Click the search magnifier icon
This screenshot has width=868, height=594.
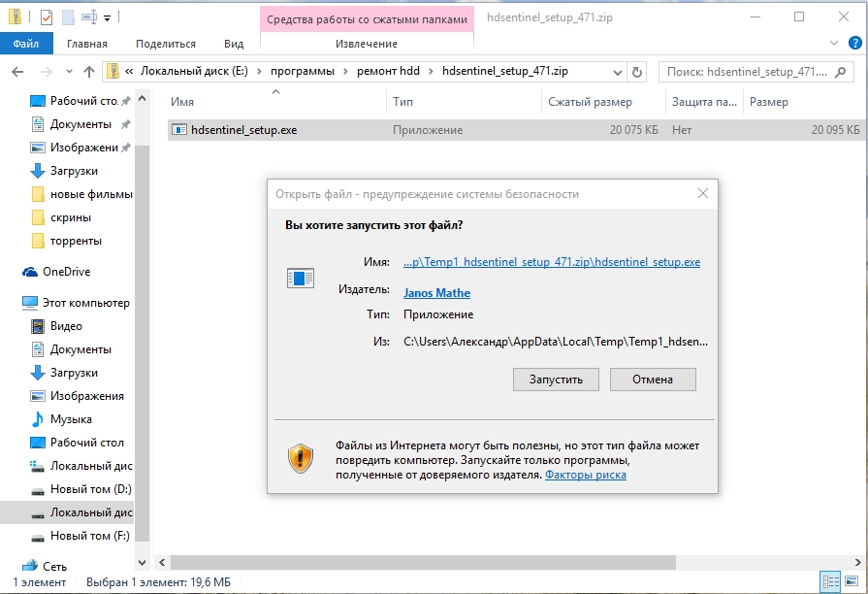(840, 72)
